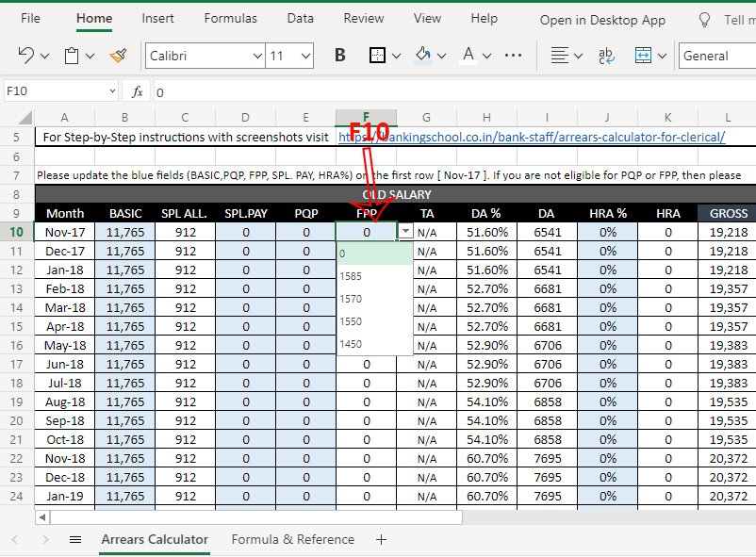Click the Paste clipboard icon
This screenshot has width=756, height=557.
72,56
